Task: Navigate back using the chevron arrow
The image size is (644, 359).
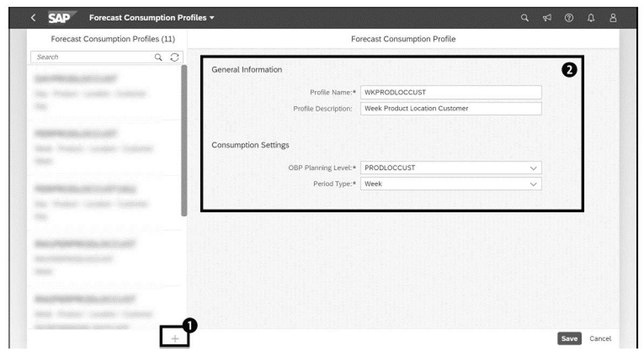Action: [x=32, y=17]
